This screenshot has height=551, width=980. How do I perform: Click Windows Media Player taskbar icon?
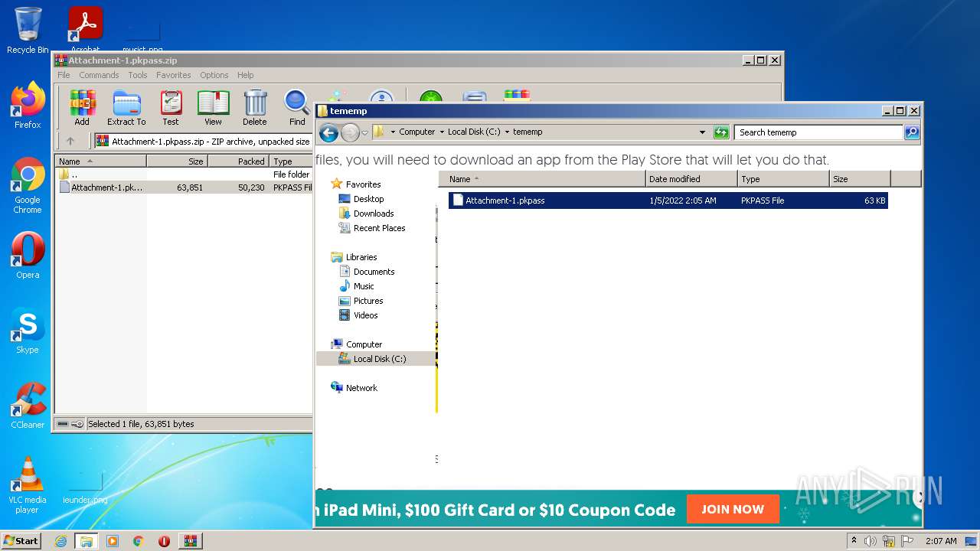coord(113,541)
